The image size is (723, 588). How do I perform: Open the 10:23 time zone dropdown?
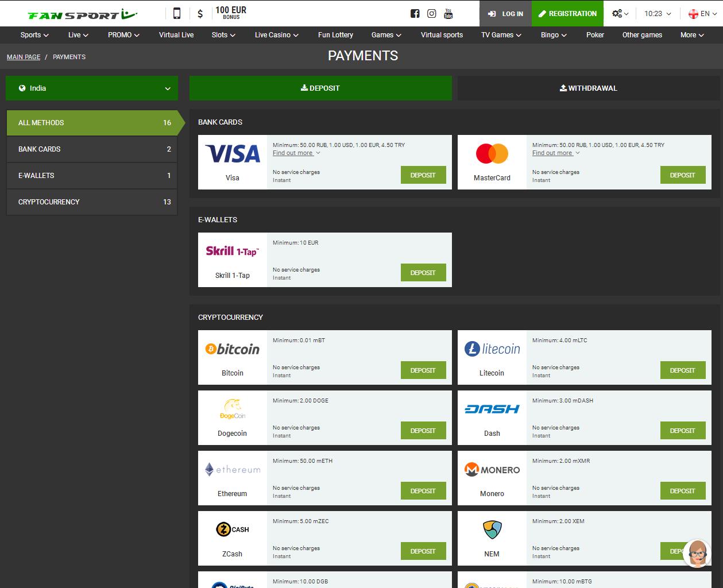click(x=658, y=13)
